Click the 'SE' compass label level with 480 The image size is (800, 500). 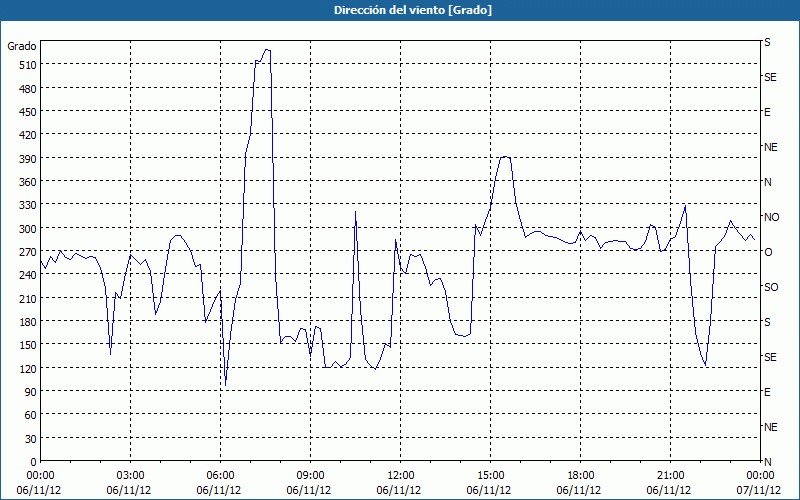770,77
